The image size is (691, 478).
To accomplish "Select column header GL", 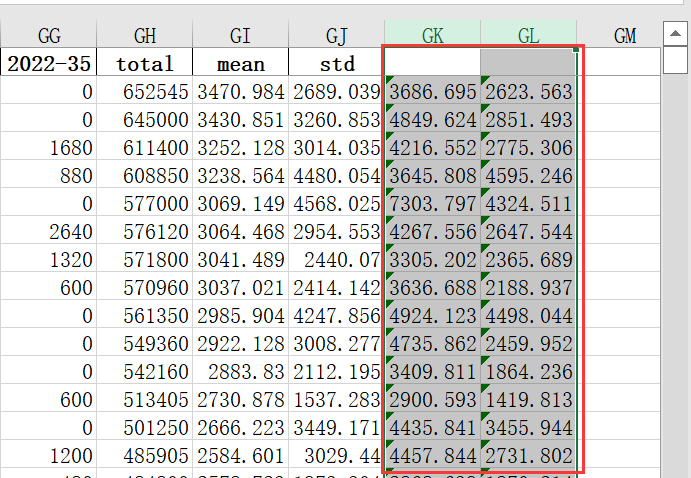I will tap(528, 34).
